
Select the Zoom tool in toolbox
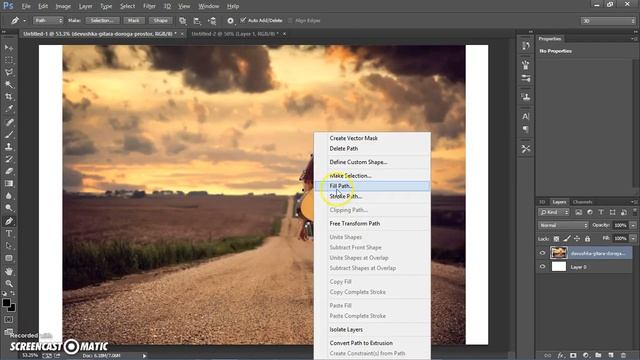tap(9, 284)
